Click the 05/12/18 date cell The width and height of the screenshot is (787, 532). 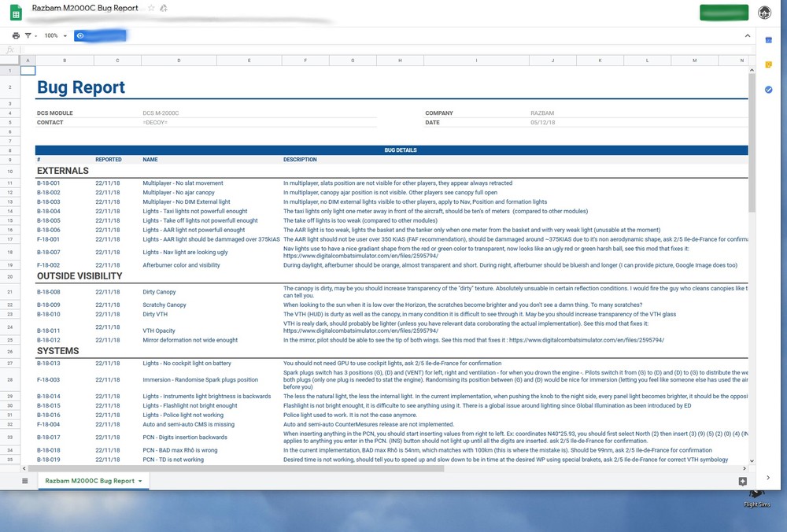(x=542, y=123)
